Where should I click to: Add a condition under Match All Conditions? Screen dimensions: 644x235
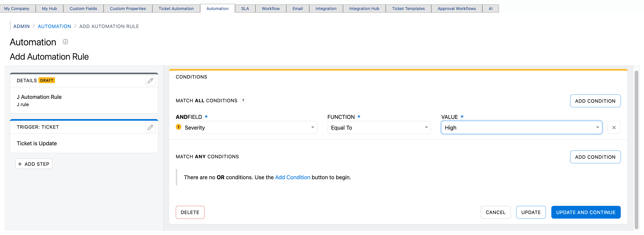[595, 101]
